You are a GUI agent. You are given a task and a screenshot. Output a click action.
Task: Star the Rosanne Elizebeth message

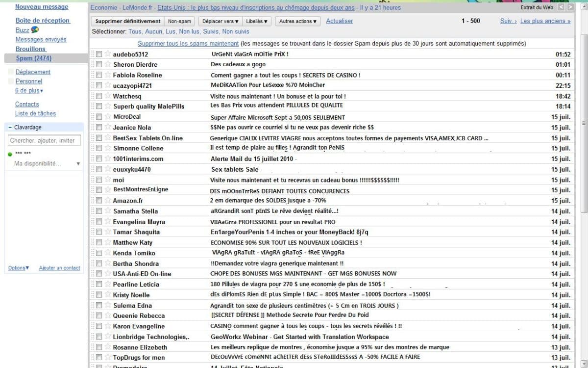click(x=108, y=347)
